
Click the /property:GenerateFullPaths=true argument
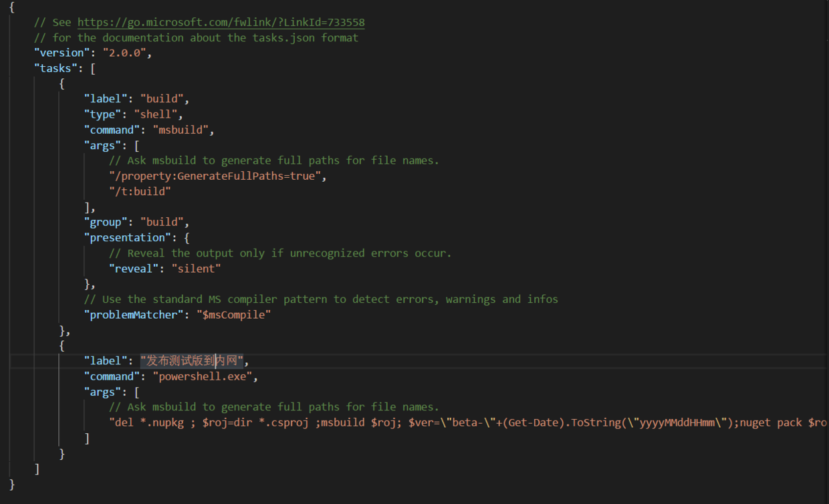click(217, 175)
